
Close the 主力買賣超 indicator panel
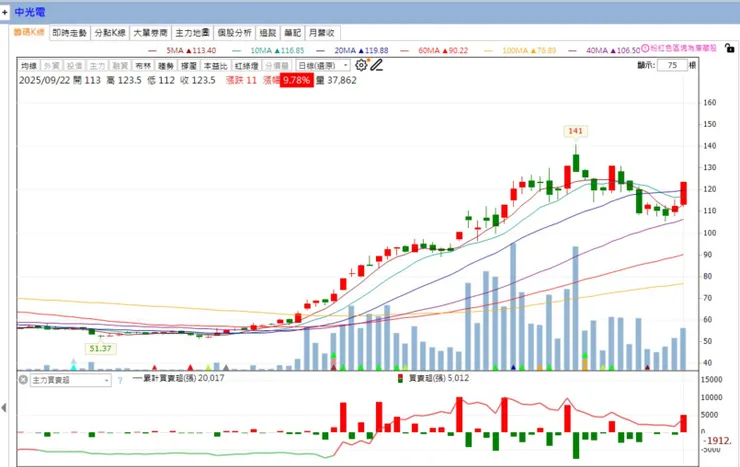23,379
